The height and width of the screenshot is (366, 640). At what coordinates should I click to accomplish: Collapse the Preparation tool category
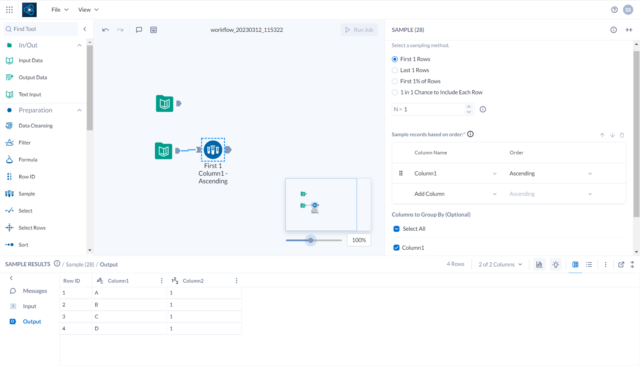79,110
